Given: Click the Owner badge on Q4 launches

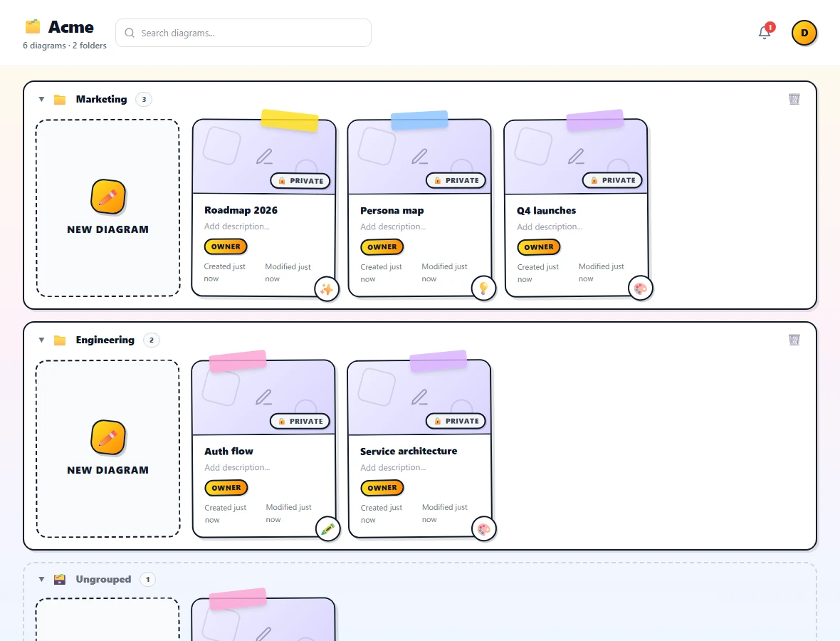Looking at the screenshot, I should coord(538,246).
